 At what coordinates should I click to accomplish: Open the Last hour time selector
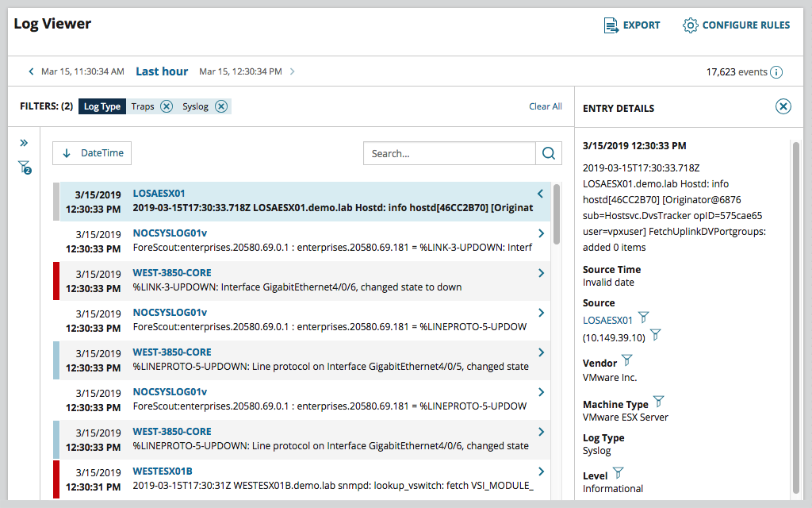(x=162, y=71)
